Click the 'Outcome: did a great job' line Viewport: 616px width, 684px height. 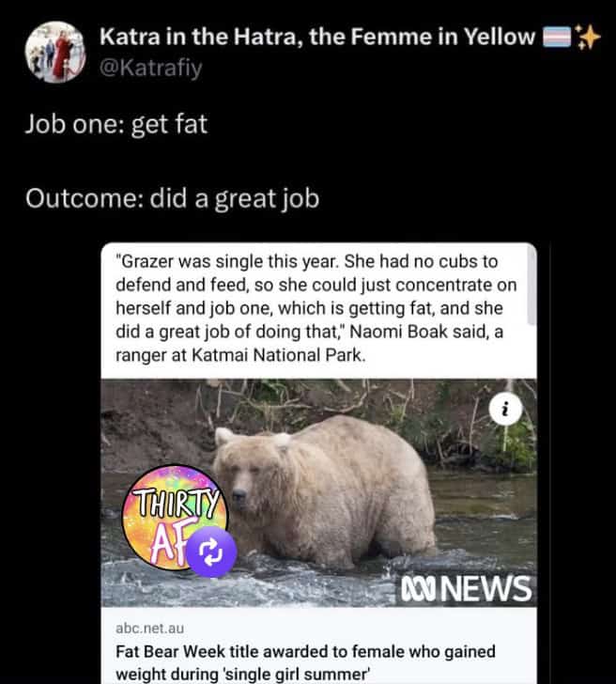[172, 198]
